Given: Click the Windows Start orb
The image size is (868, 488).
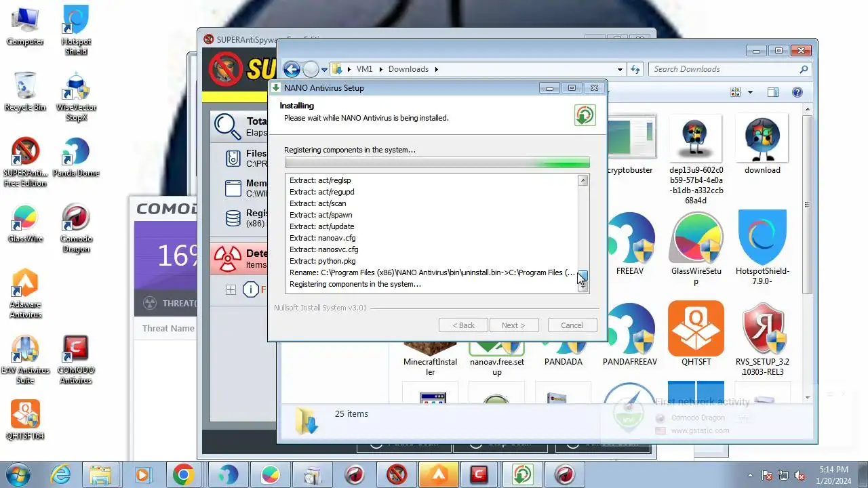Looking at the screenshot, I should coord(18,474).
